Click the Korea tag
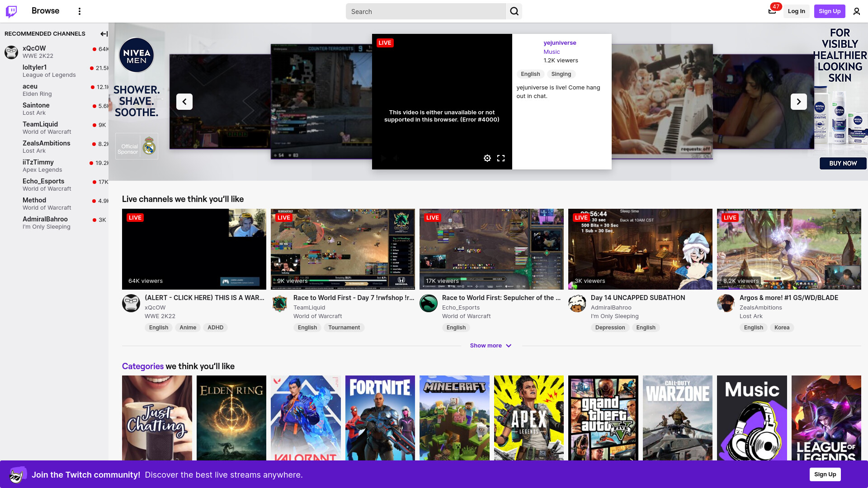868x488 pixels. pyautogui.click(x=782, y=328)
